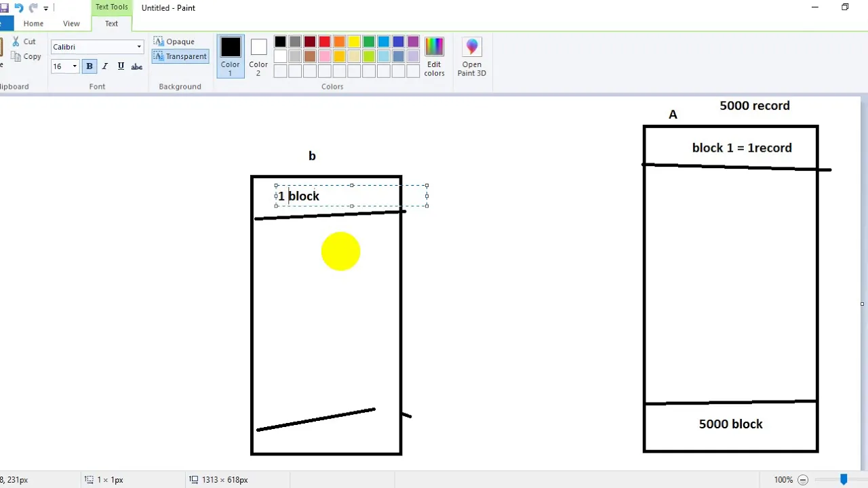Image resolution: width=868 pixels, height=488 pixels.
Task: Pick the indigo color swatch
Action: [x=399, y=41]
